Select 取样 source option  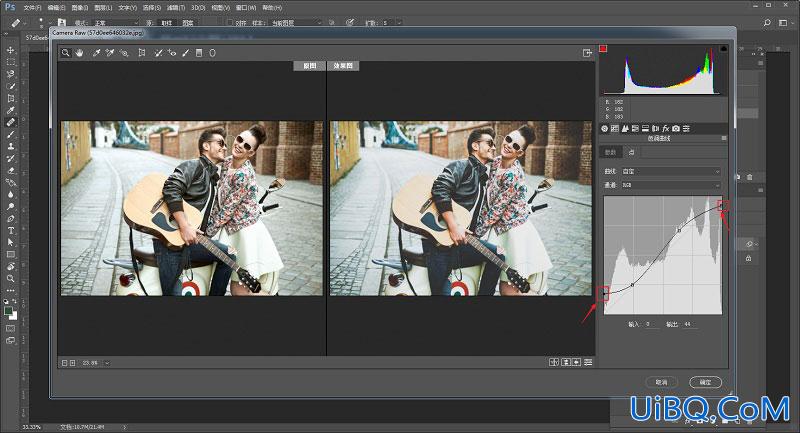tap(166, 23)
